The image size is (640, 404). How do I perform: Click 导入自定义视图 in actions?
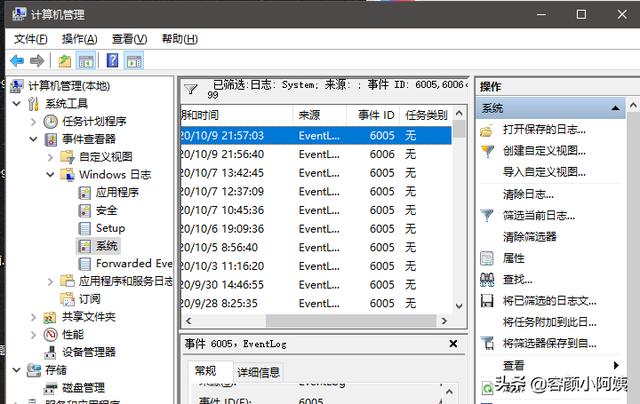[x=544, y=172]
